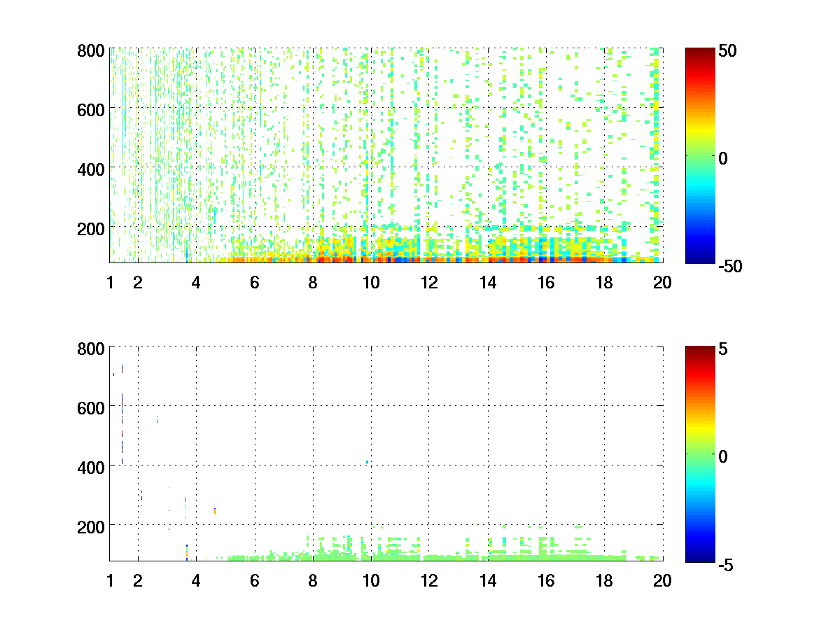Select y-axis tick "800" of upper plot
Image resolution: width=840 pixels, height=630 pixels.
pyautogui.click(x=91, y=50)
